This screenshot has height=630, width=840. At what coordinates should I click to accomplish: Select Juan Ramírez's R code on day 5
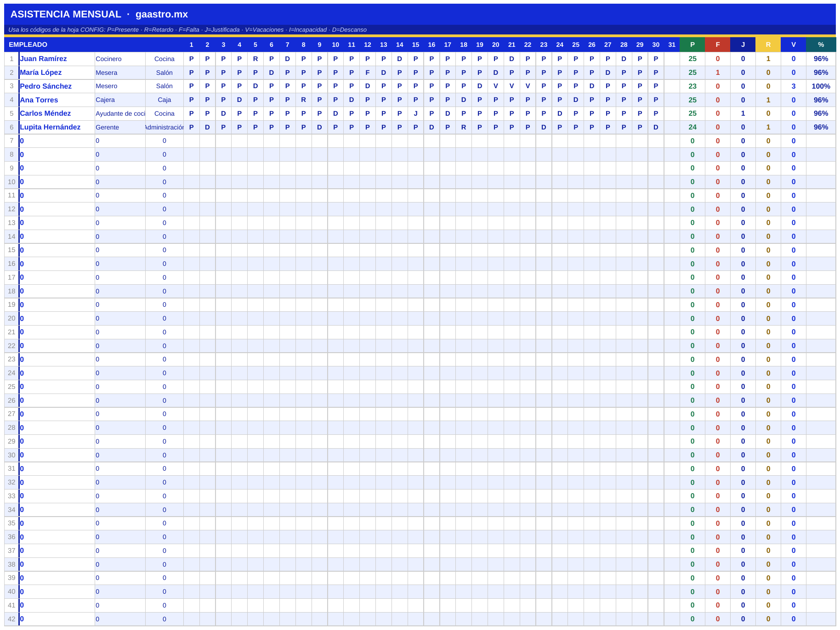click(255, 59)
